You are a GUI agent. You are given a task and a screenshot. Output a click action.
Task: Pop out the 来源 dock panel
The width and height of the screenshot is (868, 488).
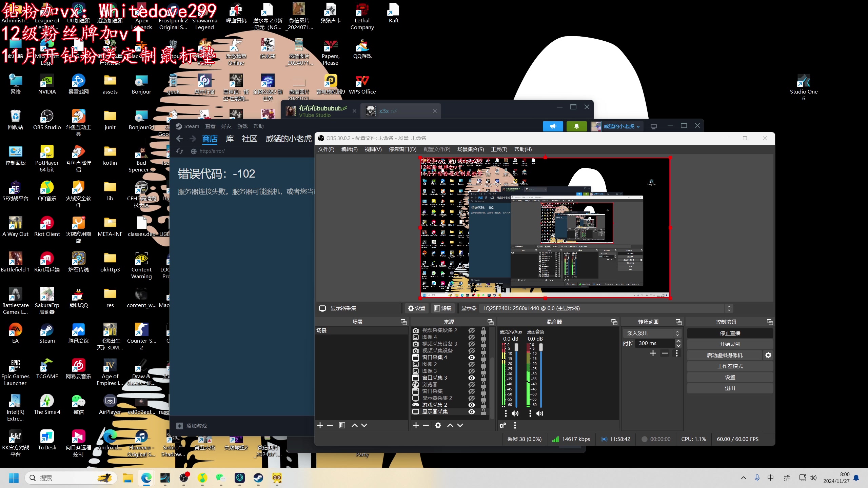pos(491,322)
